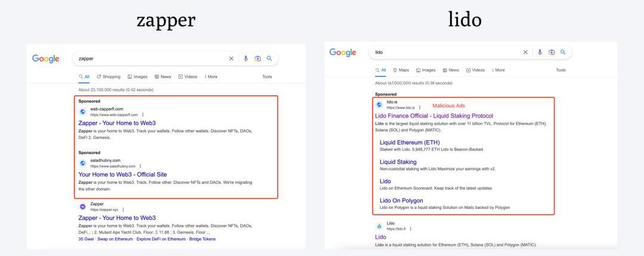Clear the lido search box with the X

[525, 52]
